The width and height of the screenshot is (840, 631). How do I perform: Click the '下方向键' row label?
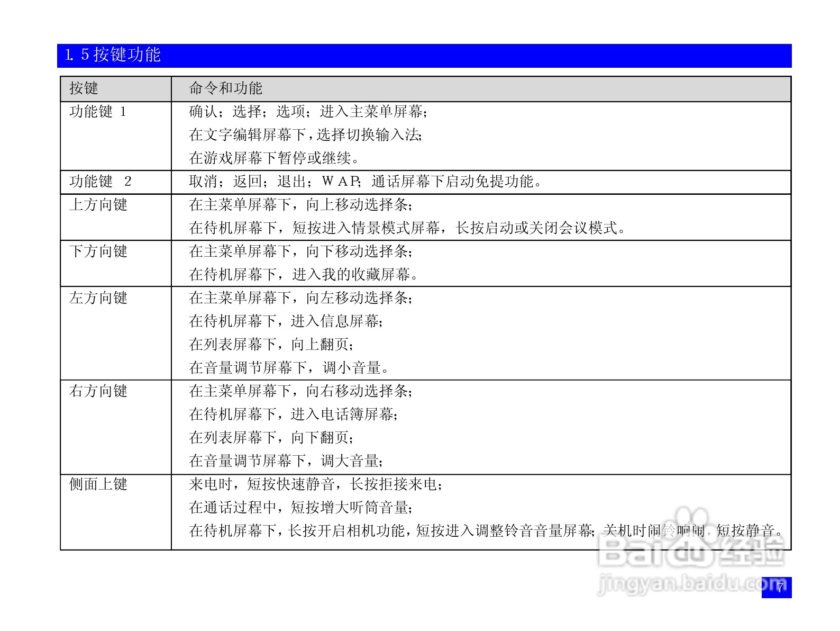(x=98, y=251)
